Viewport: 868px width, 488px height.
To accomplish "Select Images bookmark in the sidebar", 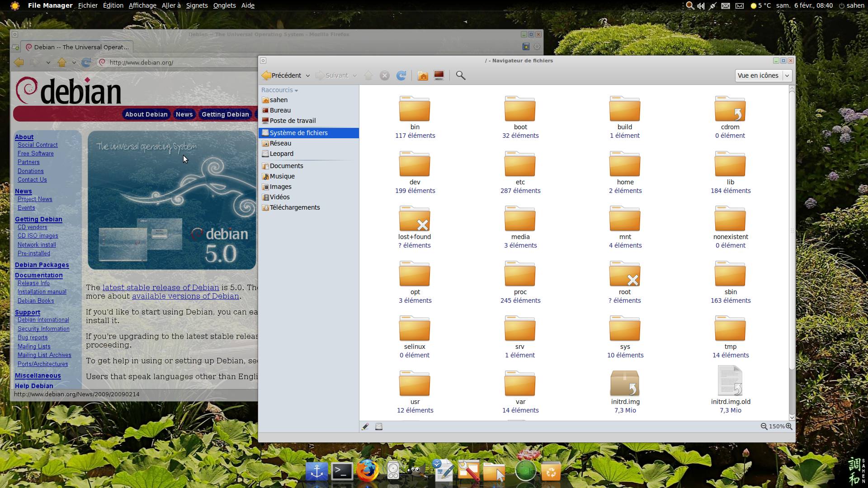I will pyautogui.click(x=309, y=187).
